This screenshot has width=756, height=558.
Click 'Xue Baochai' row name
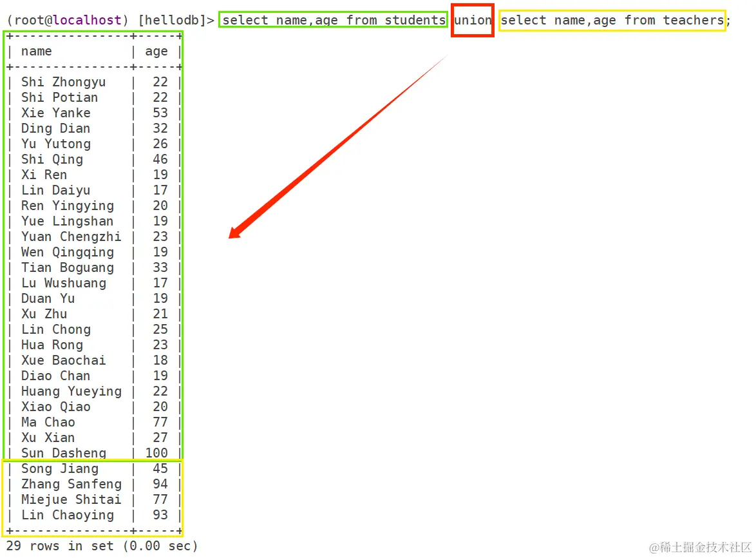(x=63, y=360)
